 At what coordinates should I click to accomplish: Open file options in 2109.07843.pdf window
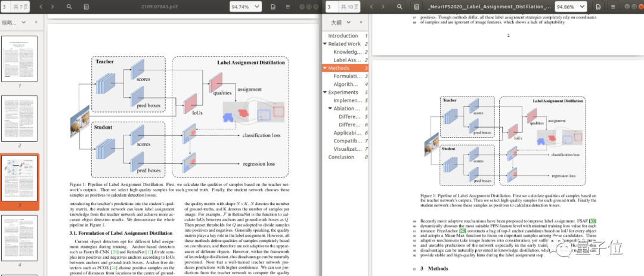[x=273, y=7]
